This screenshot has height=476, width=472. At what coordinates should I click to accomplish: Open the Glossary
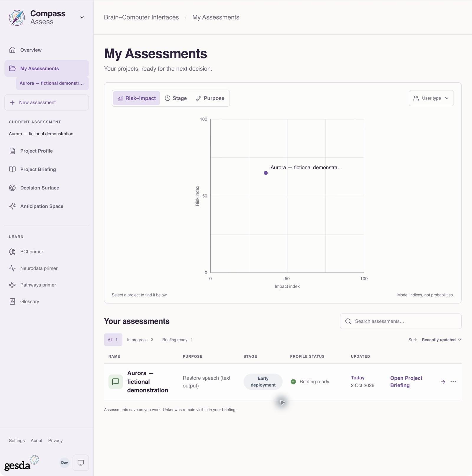[x=47, y=301]
